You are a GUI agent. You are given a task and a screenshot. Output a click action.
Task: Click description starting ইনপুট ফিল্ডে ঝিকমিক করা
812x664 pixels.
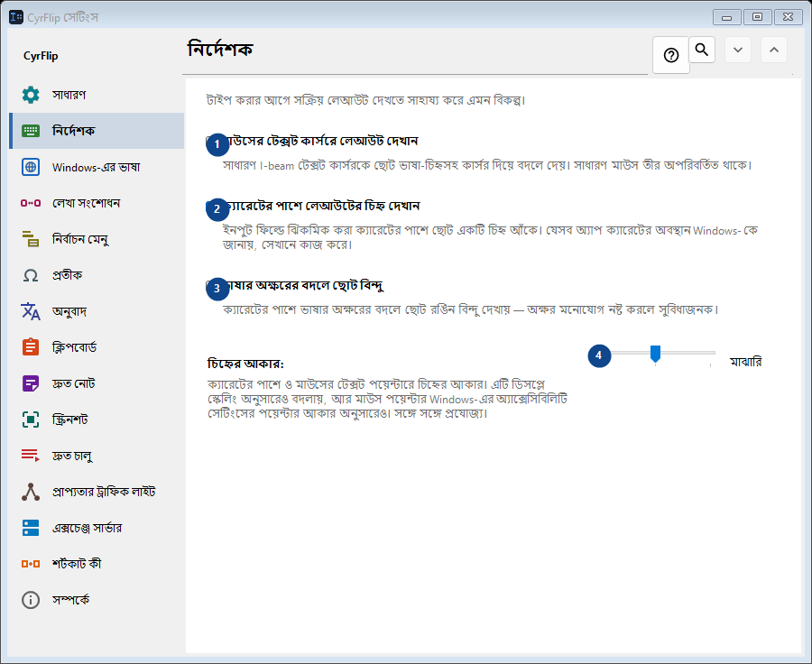click(491, 237)
